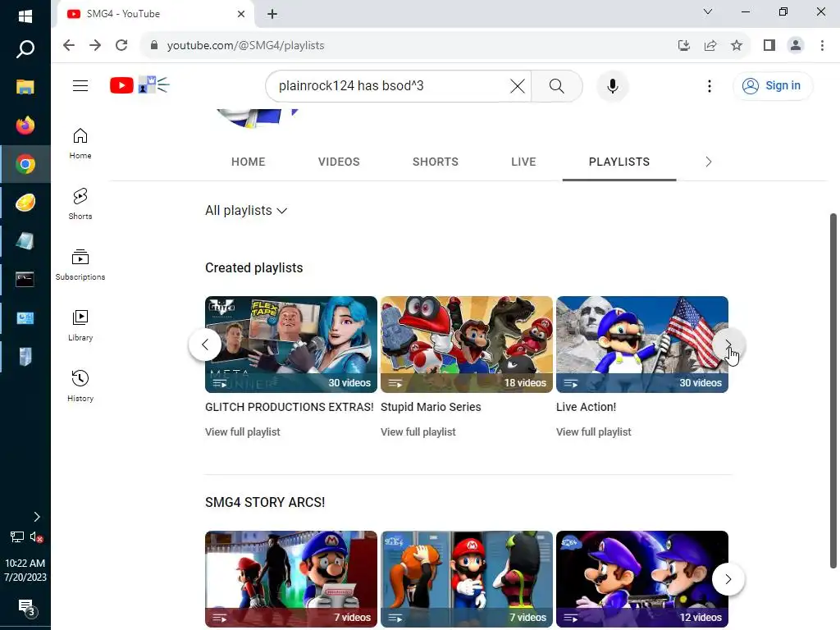Open tab search dropdown arrow

click(x=708, y=11)
